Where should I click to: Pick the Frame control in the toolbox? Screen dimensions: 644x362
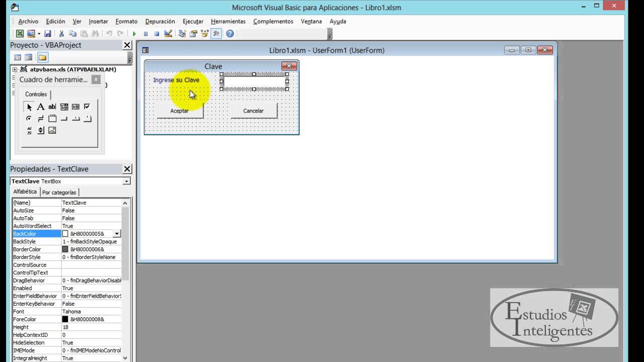52,119
